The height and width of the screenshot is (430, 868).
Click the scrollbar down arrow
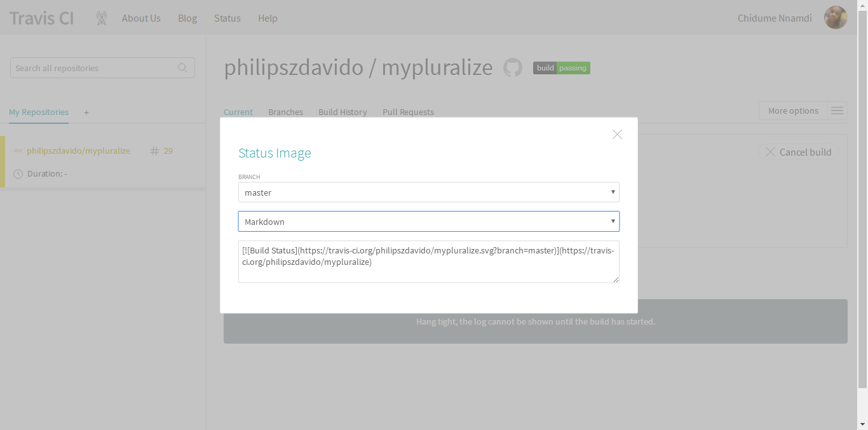863,424
